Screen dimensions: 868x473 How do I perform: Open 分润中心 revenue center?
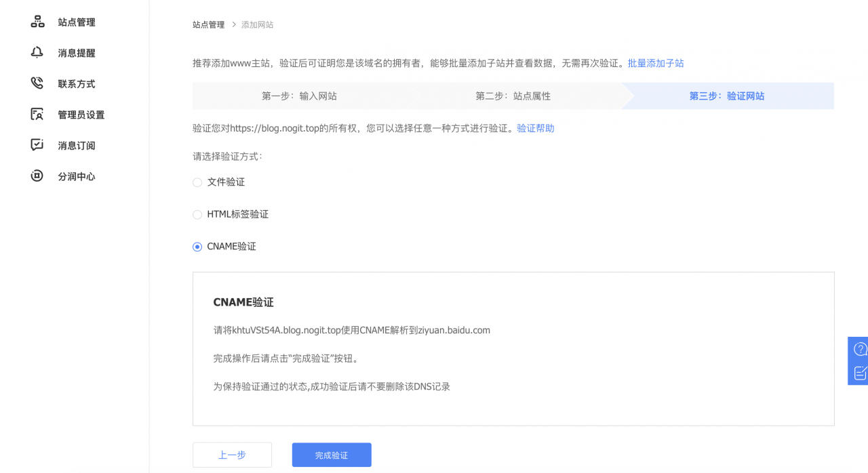(x=76, y=176)
